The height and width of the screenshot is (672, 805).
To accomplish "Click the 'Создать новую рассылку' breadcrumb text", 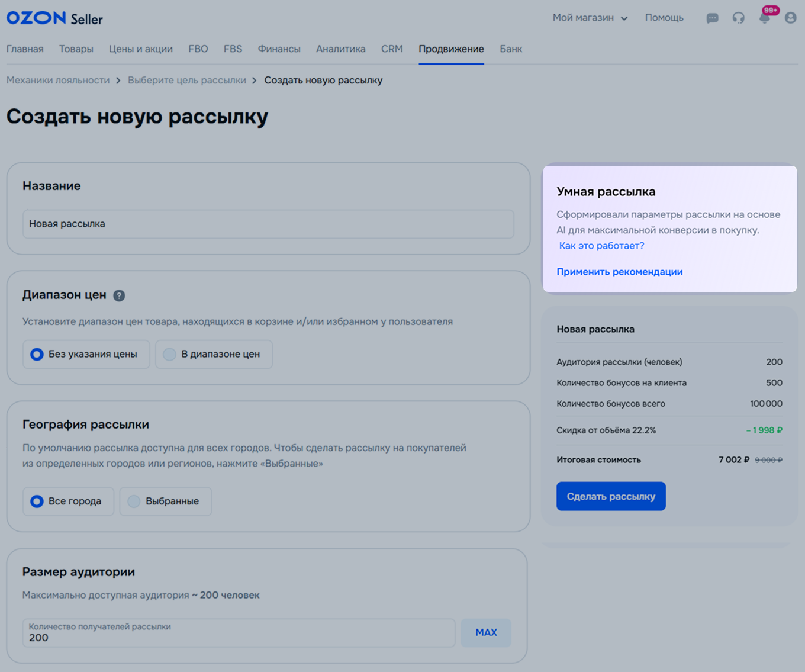I will [x=323, y=80].
